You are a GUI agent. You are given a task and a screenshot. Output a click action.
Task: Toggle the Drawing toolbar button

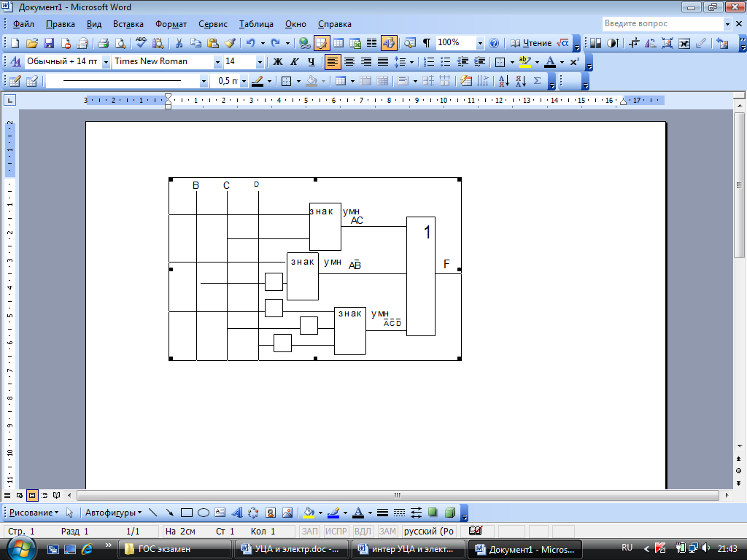tap(389, 43)
